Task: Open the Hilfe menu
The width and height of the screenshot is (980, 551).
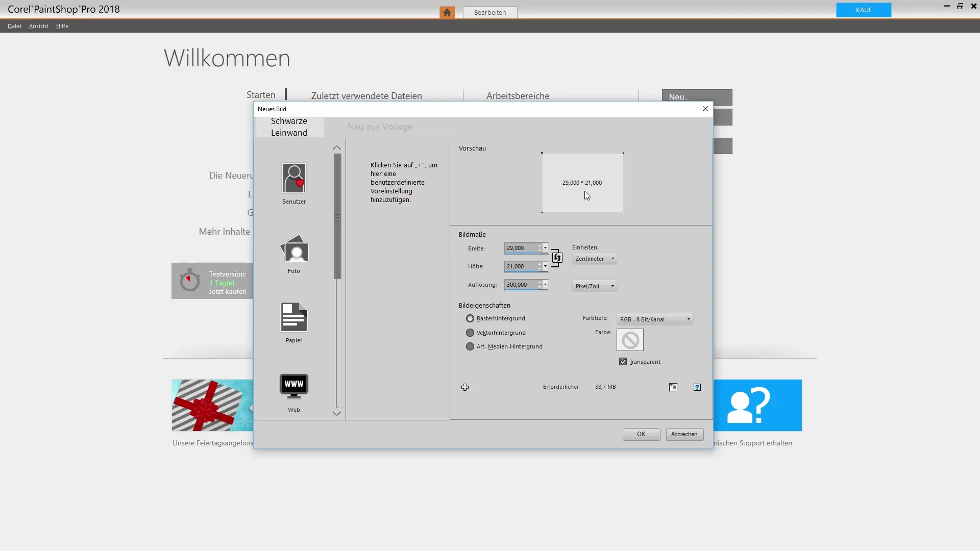Action: coord(62,26)
